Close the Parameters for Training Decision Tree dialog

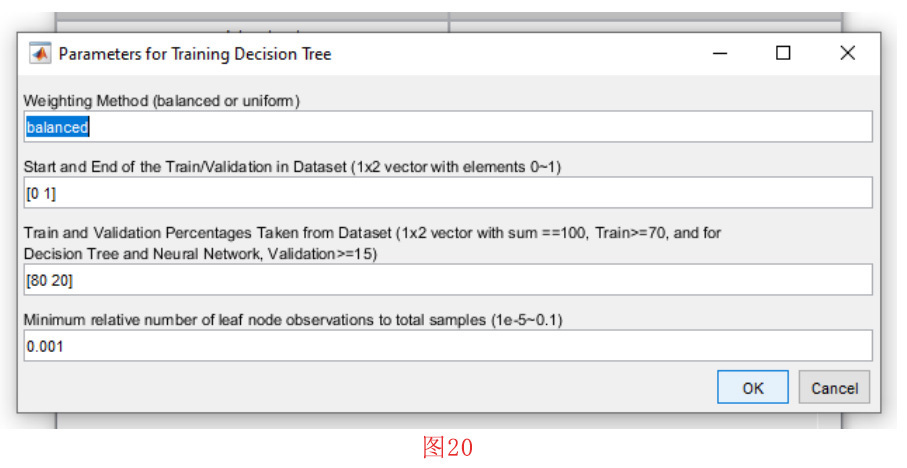[848, 54]
